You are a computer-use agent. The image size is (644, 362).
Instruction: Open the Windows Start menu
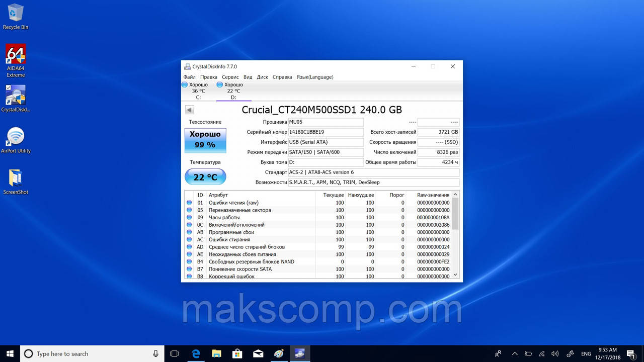click(x=10, y=353)
